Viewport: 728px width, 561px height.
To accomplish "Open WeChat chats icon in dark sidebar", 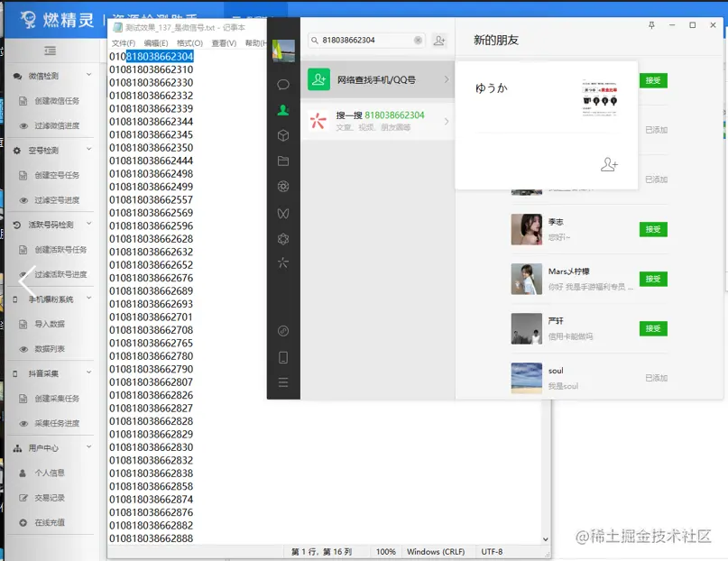I will click(x=283, y=85).
